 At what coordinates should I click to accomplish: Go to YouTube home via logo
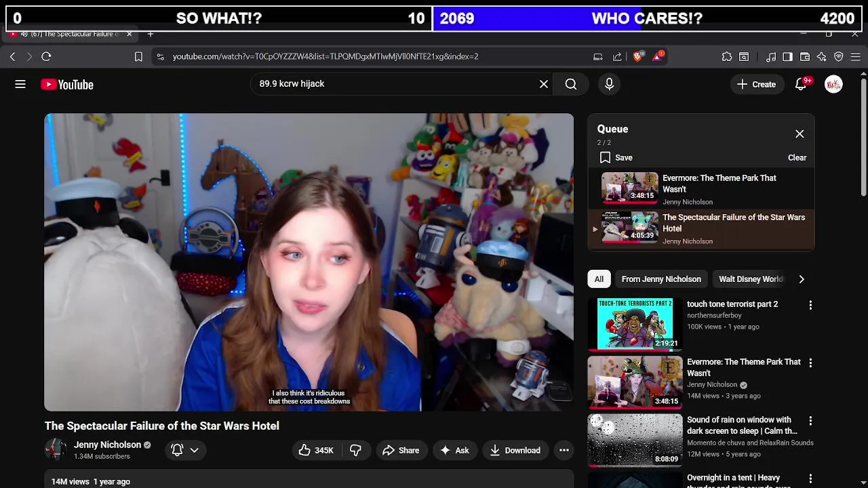(x=67, y=85)
